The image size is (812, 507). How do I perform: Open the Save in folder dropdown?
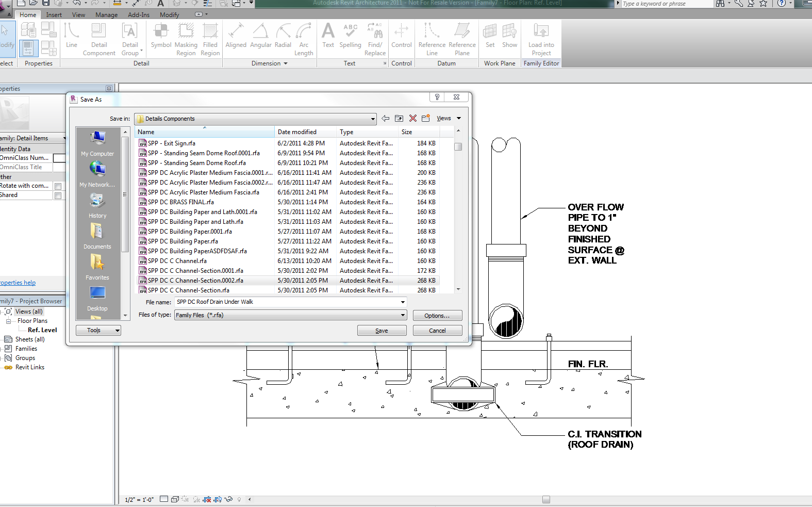coord(373,119)
